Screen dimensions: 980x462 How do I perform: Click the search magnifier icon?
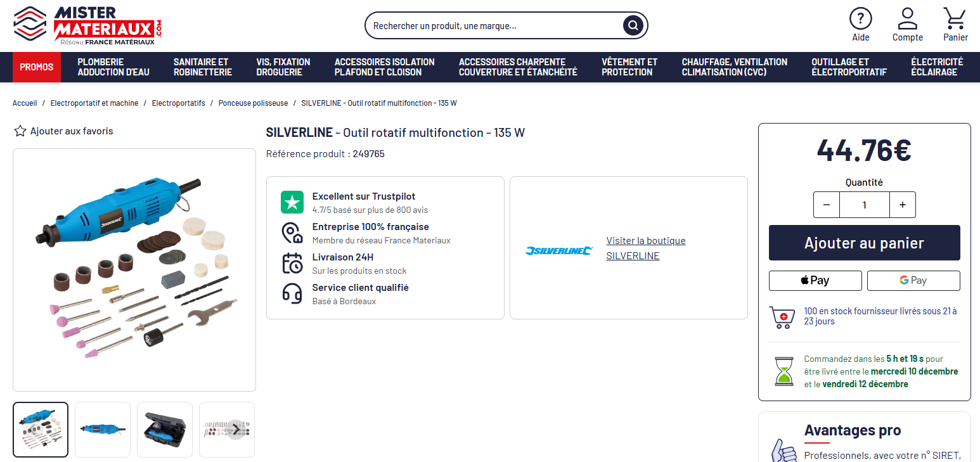point(633,26)
